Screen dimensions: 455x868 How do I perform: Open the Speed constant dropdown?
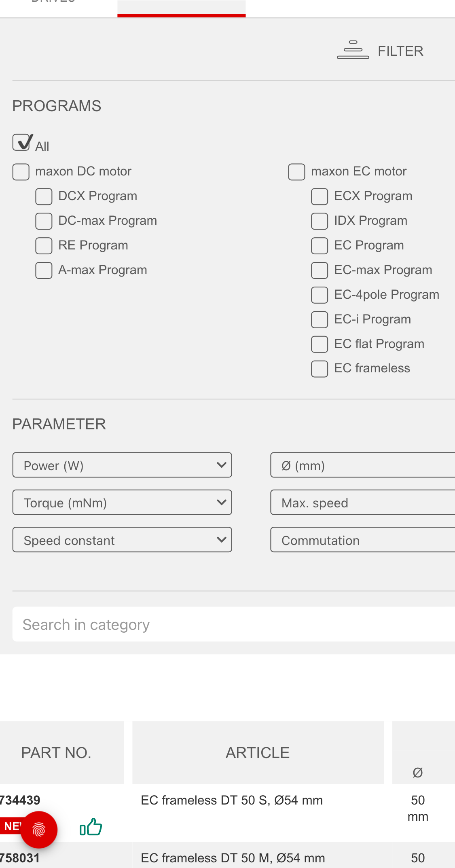(x=122, y=540)
